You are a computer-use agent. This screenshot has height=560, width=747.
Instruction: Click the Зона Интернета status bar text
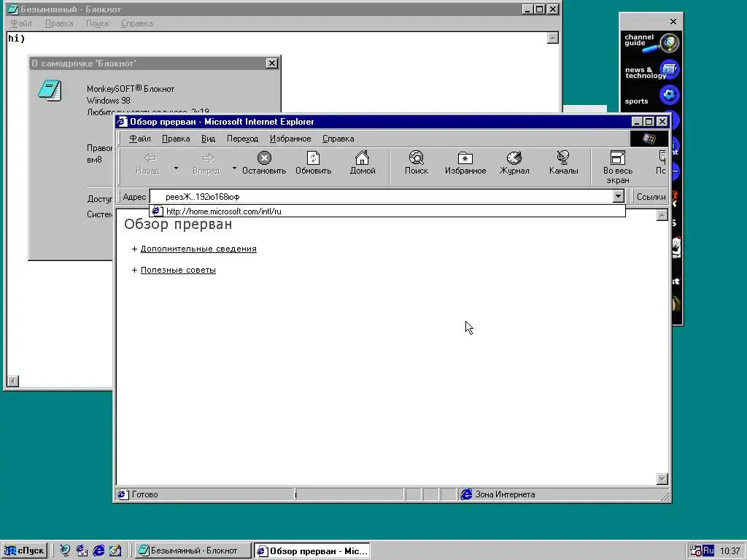[505, 494]
